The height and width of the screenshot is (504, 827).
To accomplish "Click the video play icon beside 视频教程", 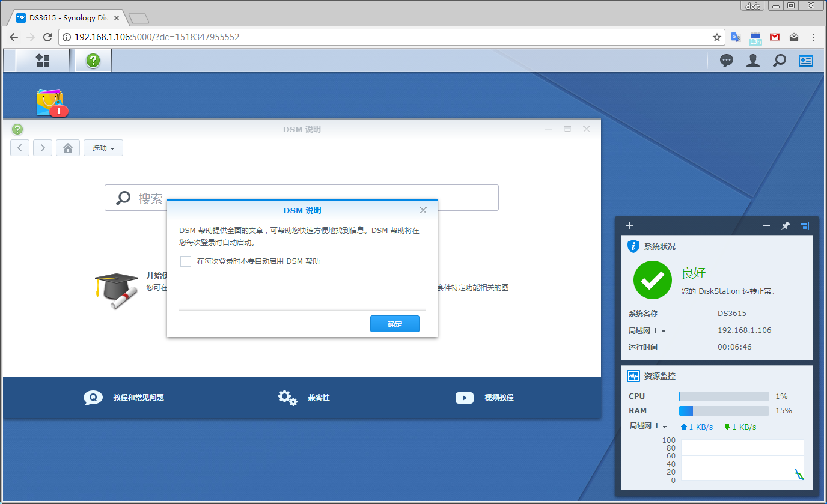I will [465, 398].
